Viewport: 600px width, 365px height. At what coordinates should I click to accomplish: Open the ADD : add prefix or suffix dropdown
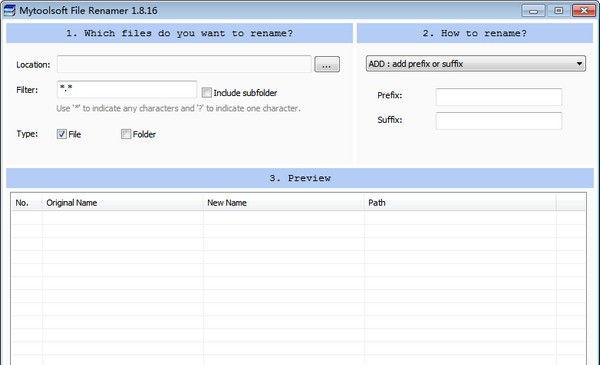[476, 64]
